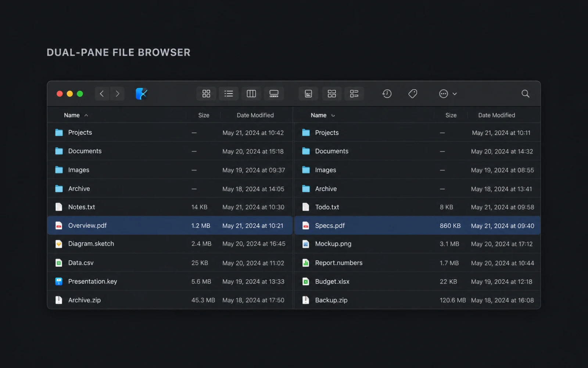Click the Data.csv spreadsheet icon
588x368 pixels.
(59, 263)
